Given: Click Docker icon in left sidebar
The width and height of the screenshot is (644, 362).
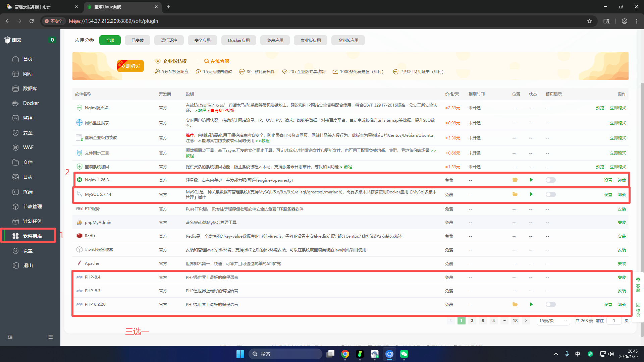Looking at the screenshot, I should point(15,103).
